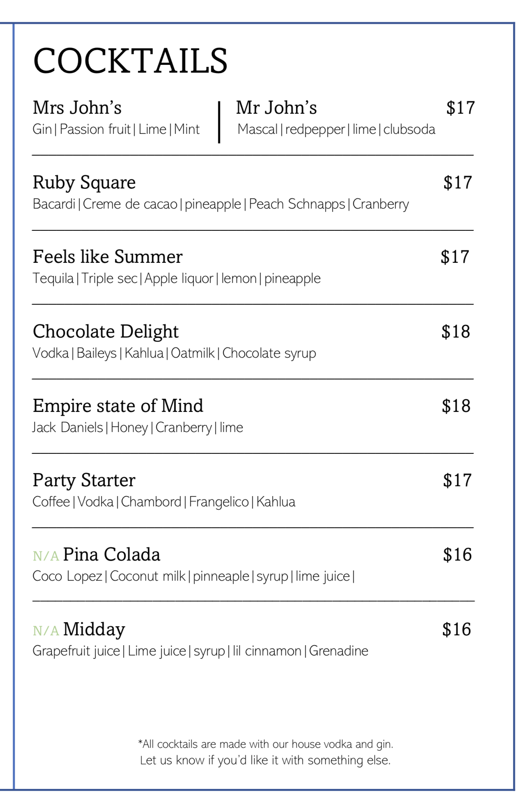Click Mr John's Mascal ingredients text
527x812 pixels.
coord(336,129)
